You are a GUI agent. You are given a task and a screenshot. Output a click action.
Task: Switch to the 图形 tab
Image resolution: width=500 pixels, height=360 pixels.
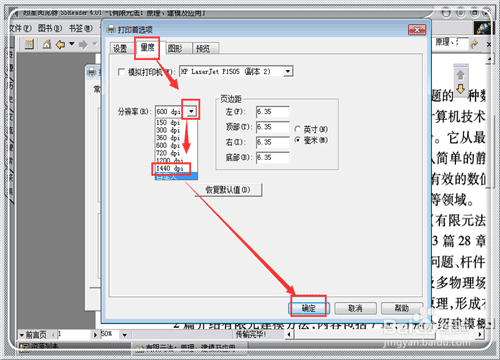click(175, 49)
